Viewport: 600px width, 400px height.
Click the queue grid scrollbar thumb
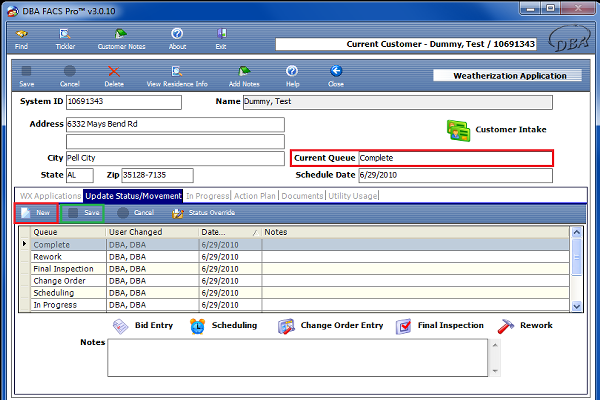point(577,257)
